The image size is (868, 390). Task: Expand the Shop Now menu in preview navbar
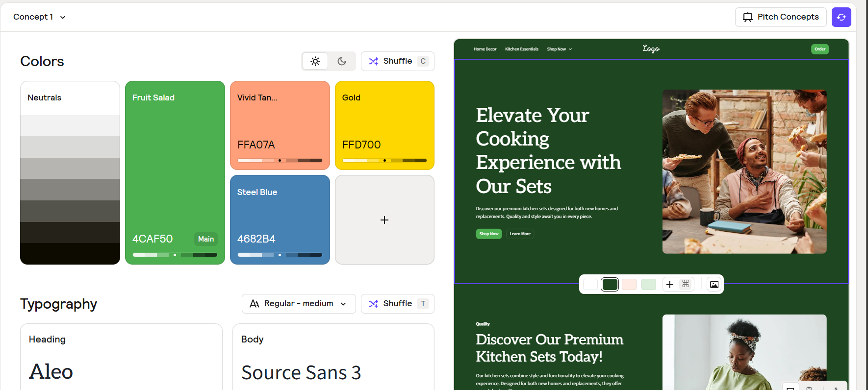560,49
